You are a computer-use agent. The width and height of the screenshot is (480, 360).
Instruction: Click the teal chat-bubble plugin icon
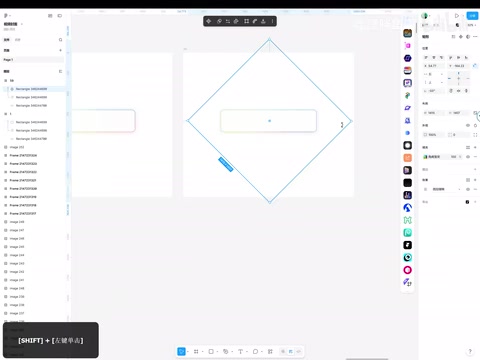407,233
